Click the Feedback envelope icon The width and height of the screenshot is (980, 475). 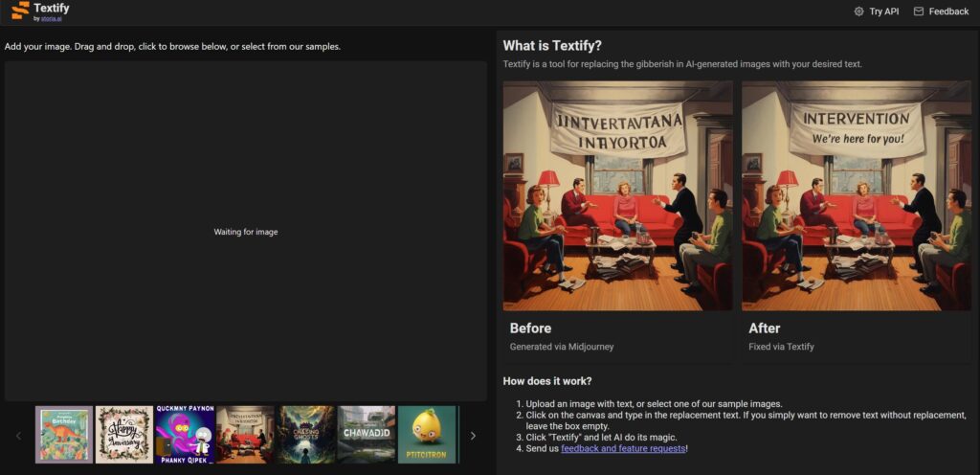[x=919, y=11]
